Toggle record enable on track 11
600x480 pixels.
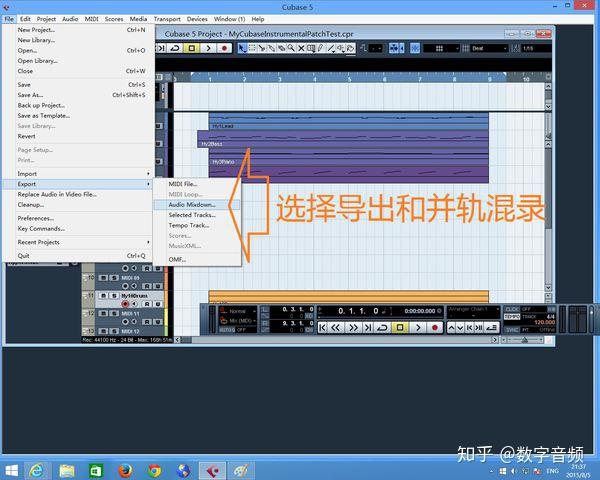tap(125, 304)
